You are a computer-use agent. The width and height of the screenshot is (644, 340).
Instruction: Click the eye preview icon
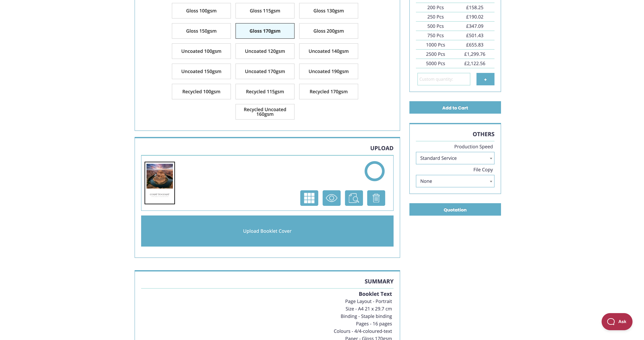pos(331,198)
